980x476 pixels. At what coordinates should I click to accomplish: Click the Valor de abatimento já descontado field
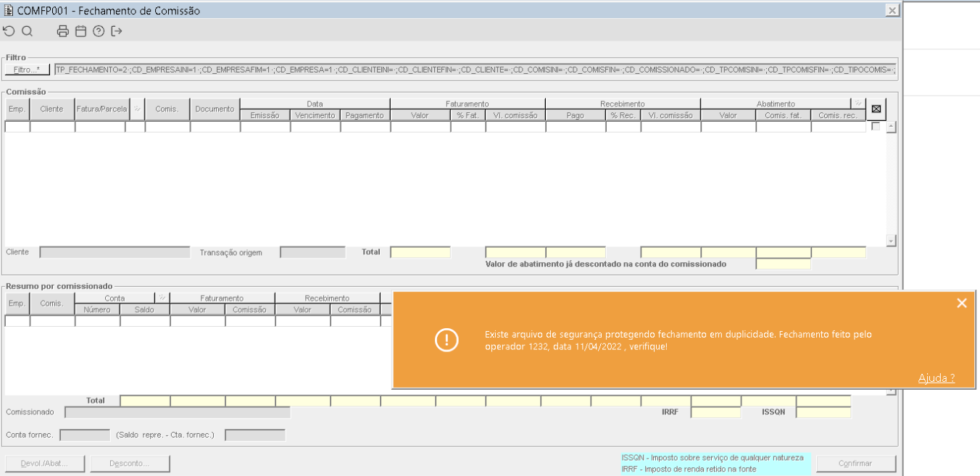coord(784,264)
